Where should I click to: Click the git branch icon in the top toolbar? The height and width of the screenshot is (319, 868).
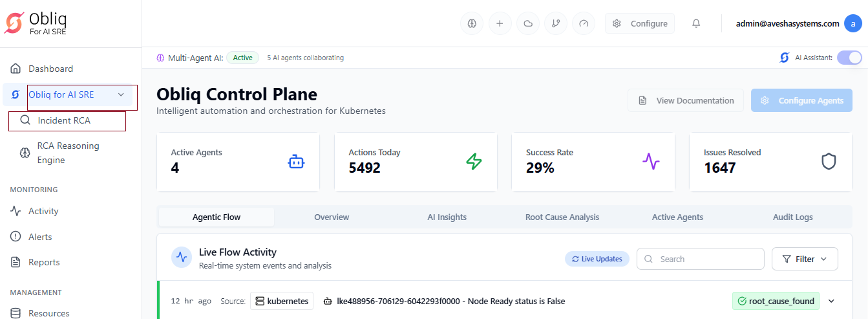pos(556,23)
